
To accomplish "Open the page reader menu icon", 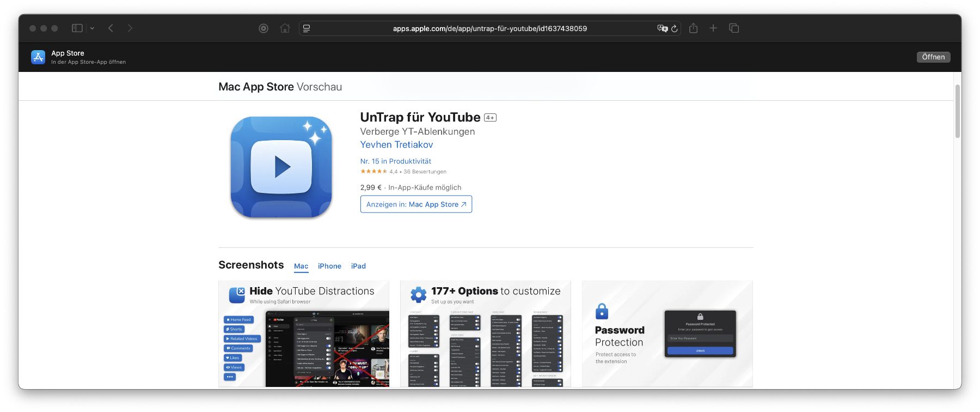I will click(x=307, y=28).
